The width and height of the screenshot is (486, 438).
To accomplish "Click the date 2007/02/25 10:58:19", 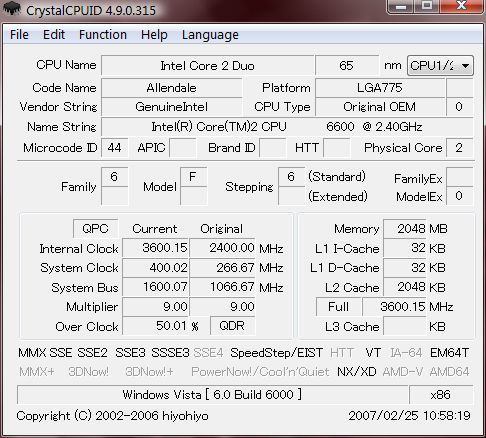I will [410, 416].
